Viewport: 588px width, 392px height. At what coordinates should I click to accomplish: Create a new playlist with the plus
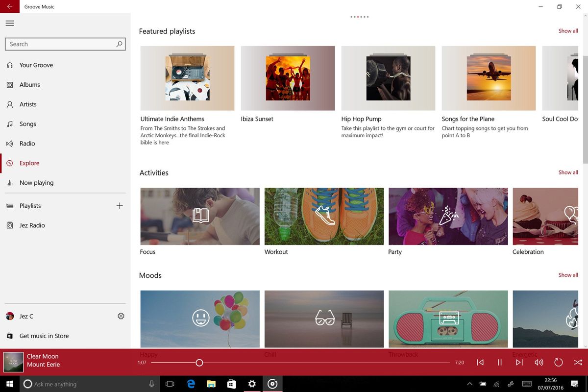point(120,205)
